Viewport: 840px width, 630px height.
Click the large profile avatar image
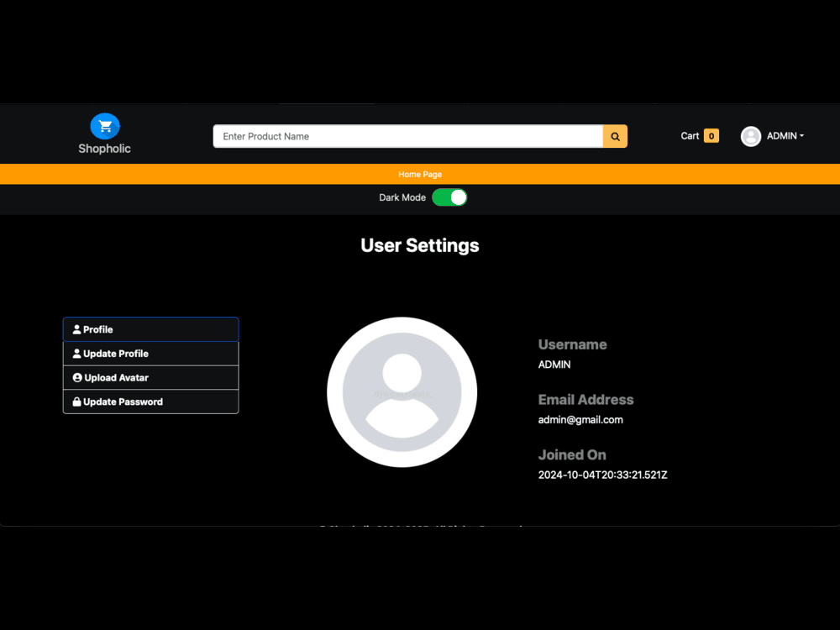(x=402, y=392)
